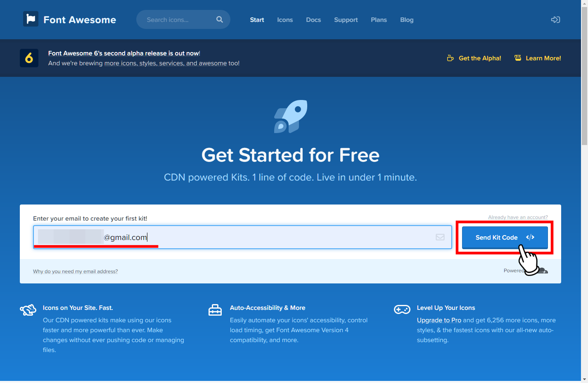
Task: Click the toolbox icon beside Auto-Accessibility
Action: [x=215, y=310]
